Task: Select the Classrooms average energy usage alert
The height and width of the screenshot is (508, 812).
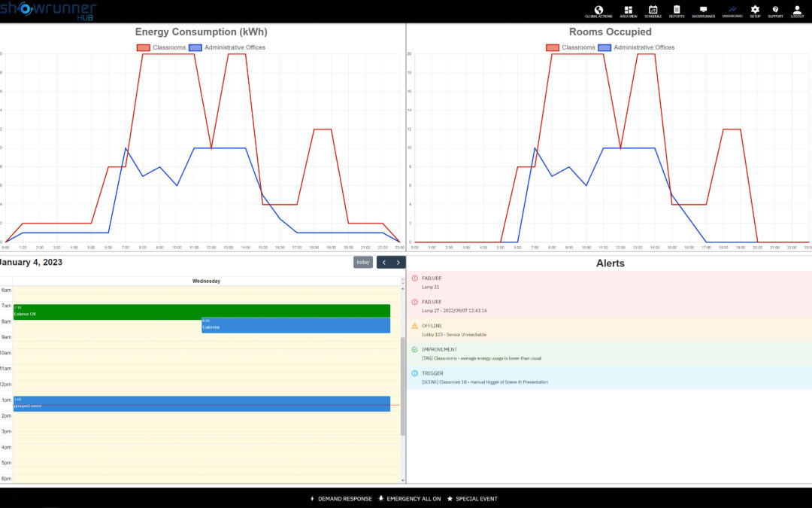Action: [609, 354]
